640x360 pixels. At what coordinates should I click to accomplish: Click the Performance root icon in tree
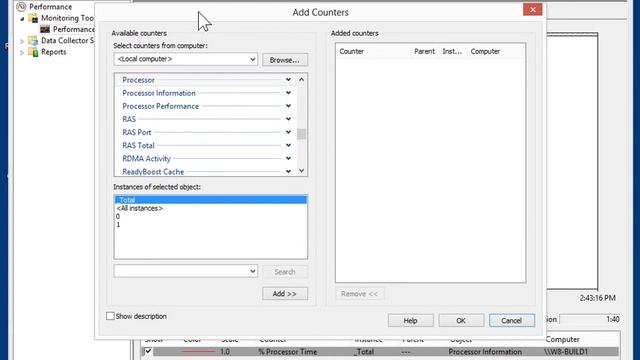(21, 7)
